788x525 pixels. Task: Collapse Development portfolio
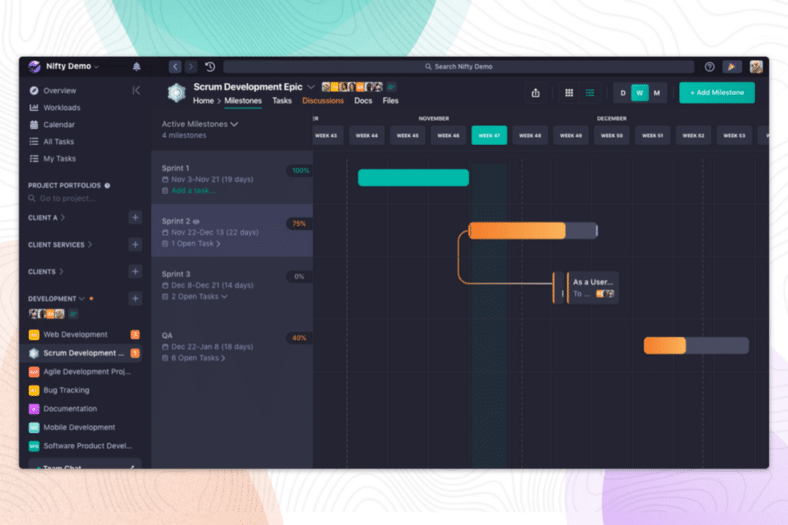tap(56, 298)
